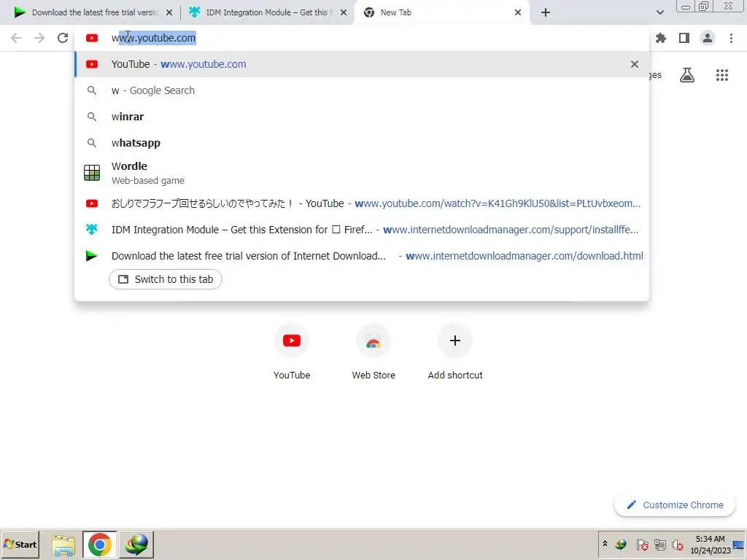
Task: Click the Add shortcut tile
Action: pyautogui.click(x=455, y=352)
